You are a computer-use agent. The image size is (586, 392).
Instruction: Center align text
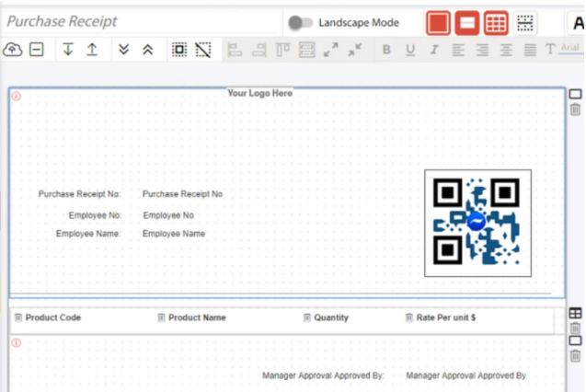pyautogui.click(x=506, y=50)
